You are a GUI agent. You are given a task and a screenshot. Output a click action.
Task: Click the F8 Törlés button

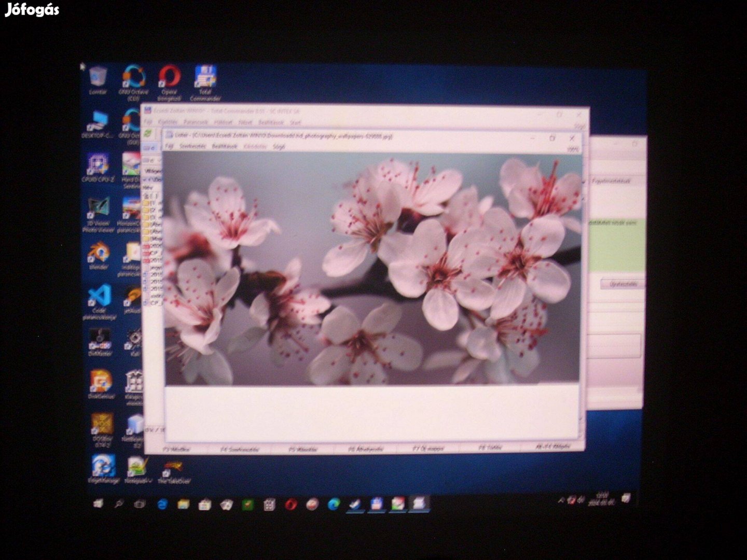click(x=490, y=447)
